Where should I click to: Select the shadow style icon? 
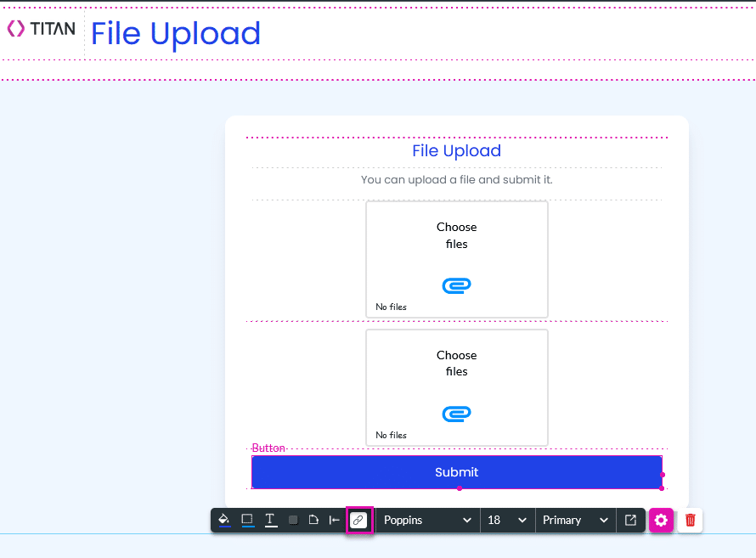click(x=292, y=520)
